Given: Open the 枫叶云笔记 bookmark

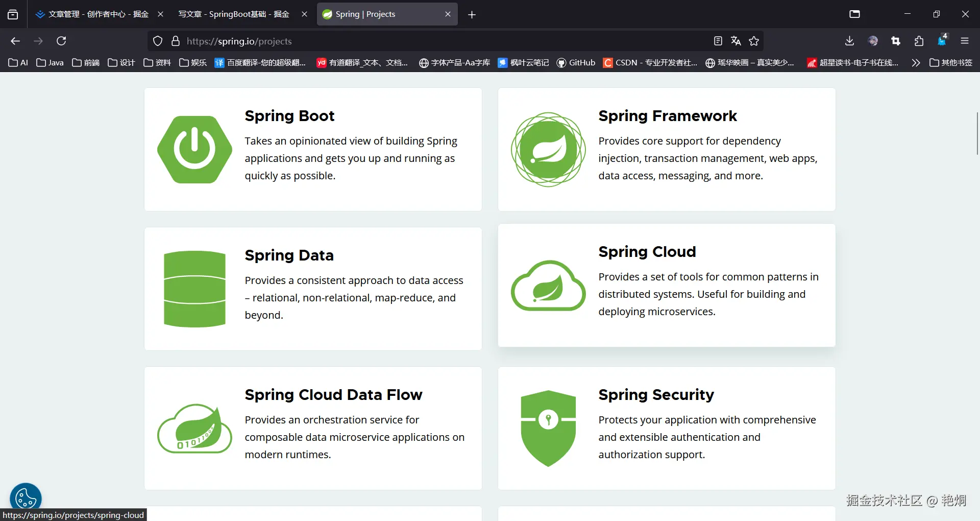Looking at the screenshot, I should click(x=523, y=62).
